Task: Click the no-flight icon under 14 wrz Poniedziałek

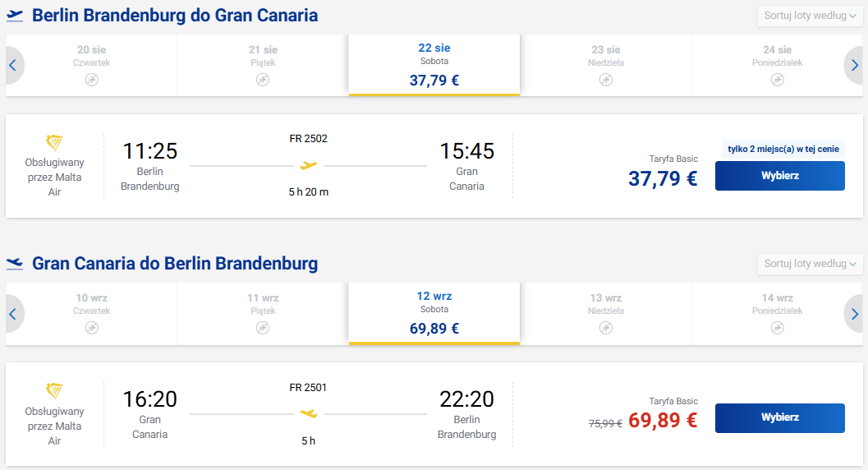Action: [777, 328]
